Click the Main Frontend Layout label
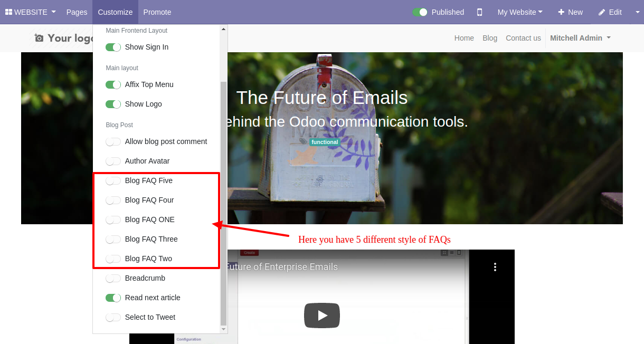 click(x=136, y=31)
